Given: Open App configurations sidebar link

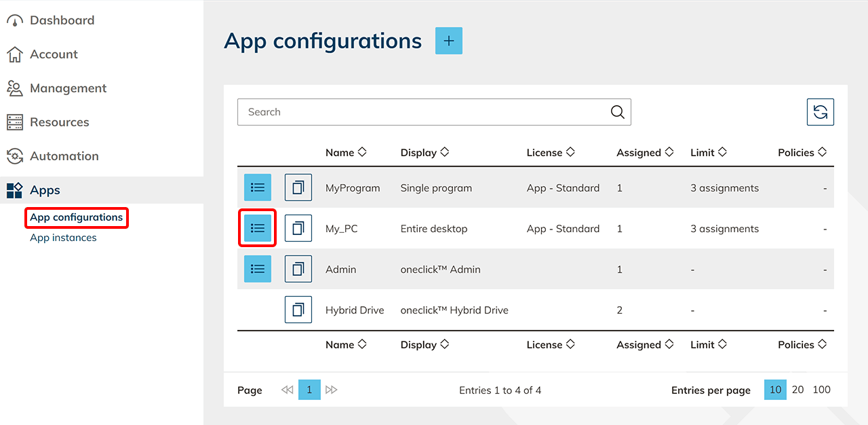Looking at the screenshot, I should (76, 217).
